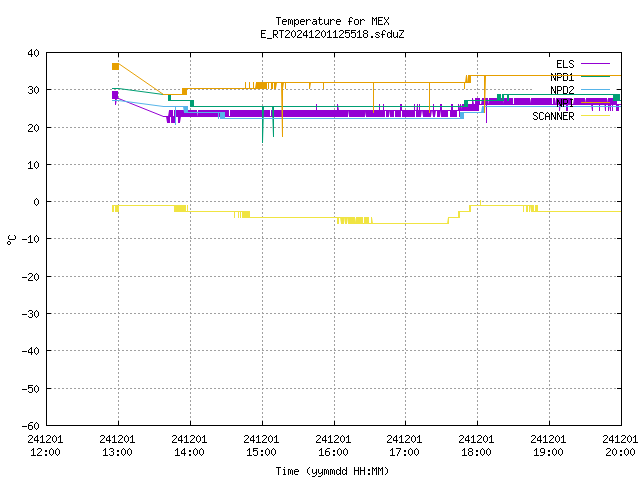Click the y-axis value -50
The width and height of the screenshot is (640, 480).
click(31, 389)
